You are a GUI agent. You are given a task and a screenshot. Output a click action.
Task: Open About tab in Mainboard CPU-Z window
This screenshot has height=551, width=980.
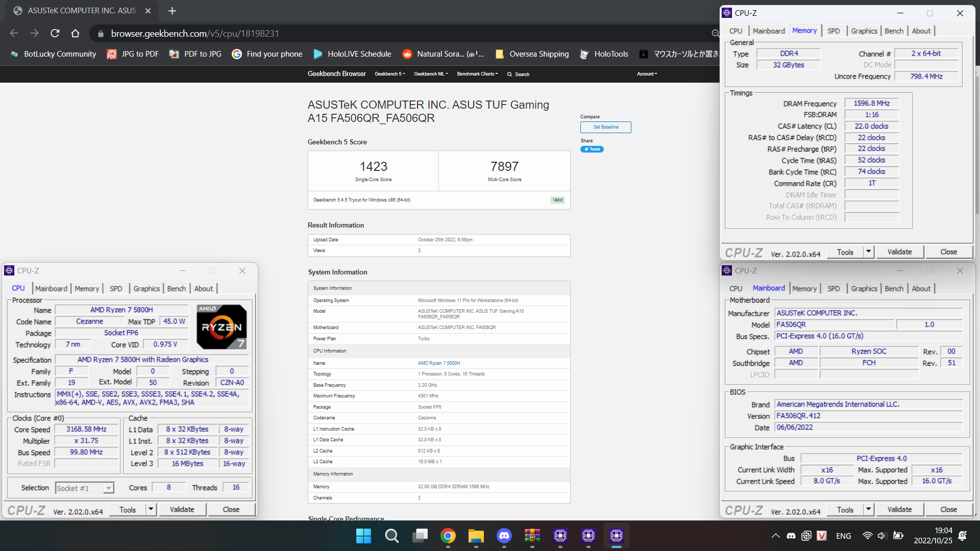point(921,289)
